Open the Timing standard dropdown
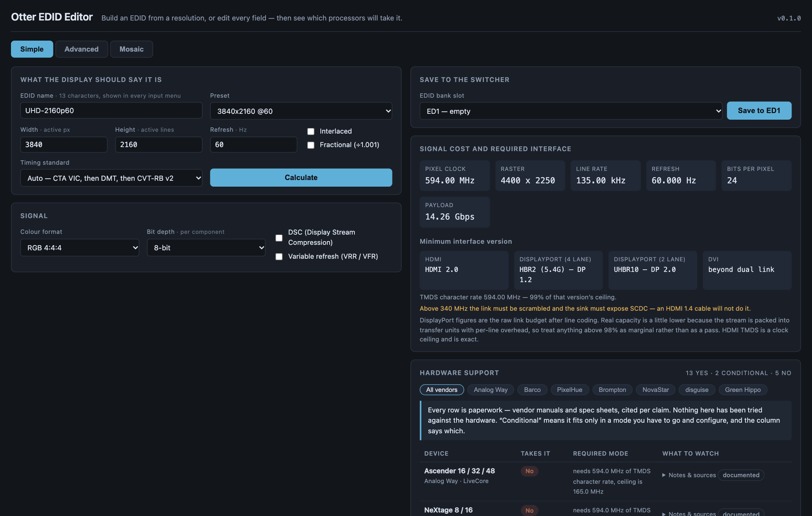This screenshot has height=516, width=812. [x=111, y=178]
